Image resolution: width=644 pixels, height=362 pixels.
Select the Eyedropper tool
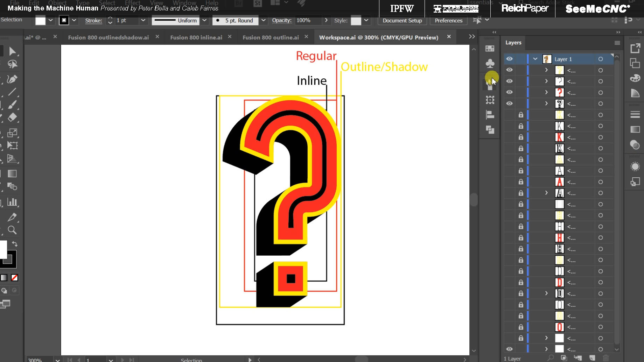pos(12,217)
